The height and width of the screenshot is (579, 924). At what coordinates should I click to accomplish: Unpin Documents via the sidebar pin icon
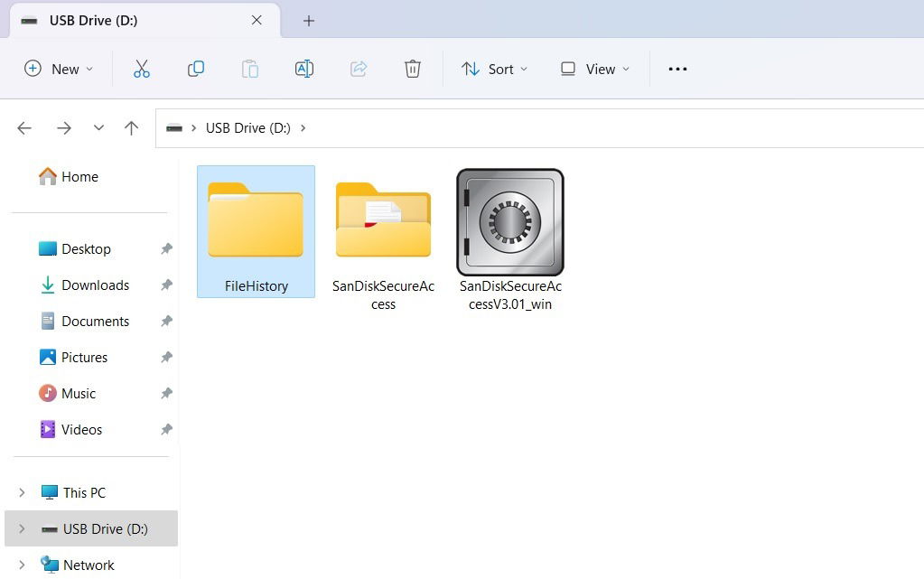click(166, 321)
